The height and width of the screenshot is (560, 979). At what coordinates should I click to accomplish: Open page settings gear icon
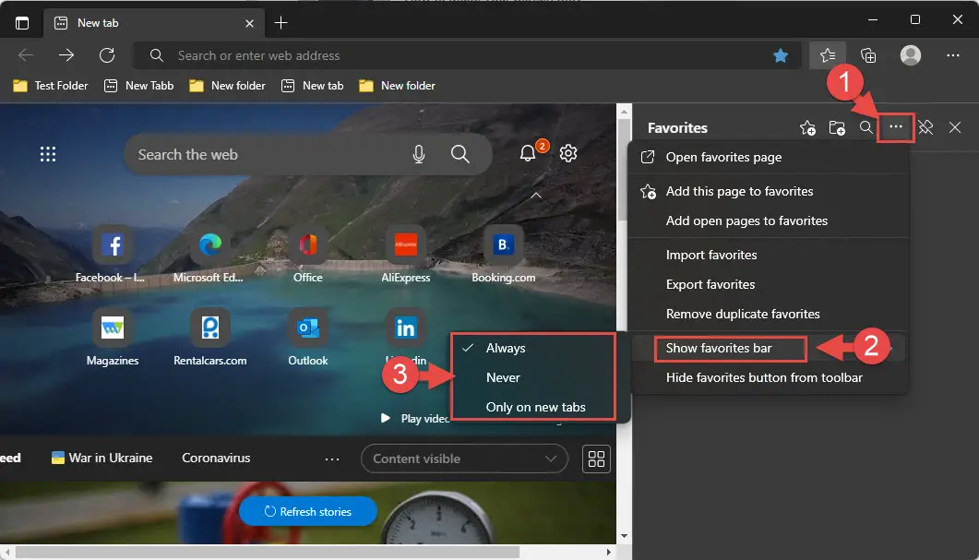(568, 153)
